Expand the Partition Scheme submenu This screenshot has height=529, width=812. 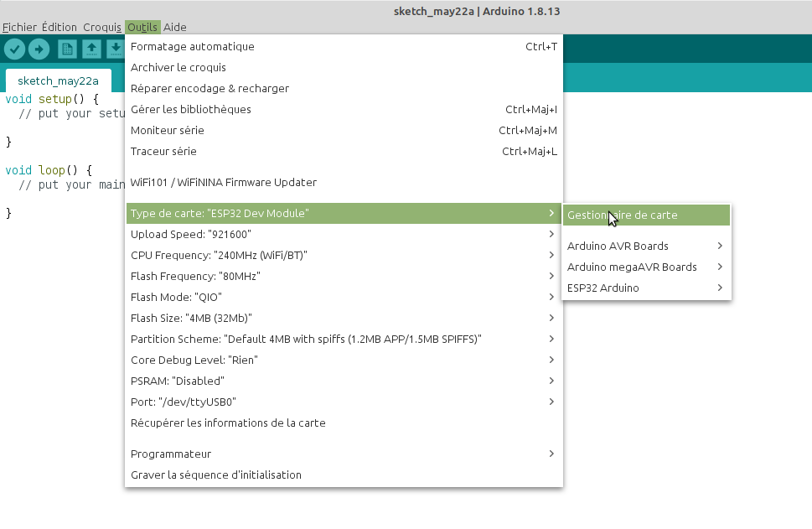coord(344,340)
